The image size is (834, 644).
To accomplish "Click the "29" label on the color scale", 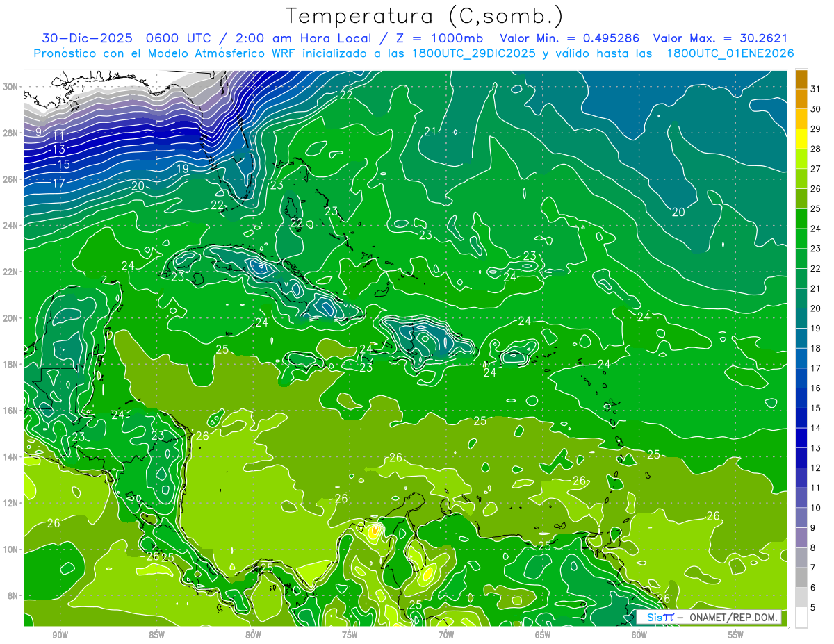I will click(816, 129).
